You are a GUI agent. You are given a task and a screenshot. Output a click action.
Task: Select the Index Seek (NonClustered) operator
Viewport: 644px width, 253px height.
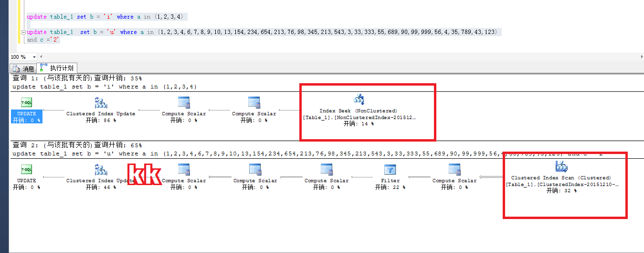click(359, 110)
